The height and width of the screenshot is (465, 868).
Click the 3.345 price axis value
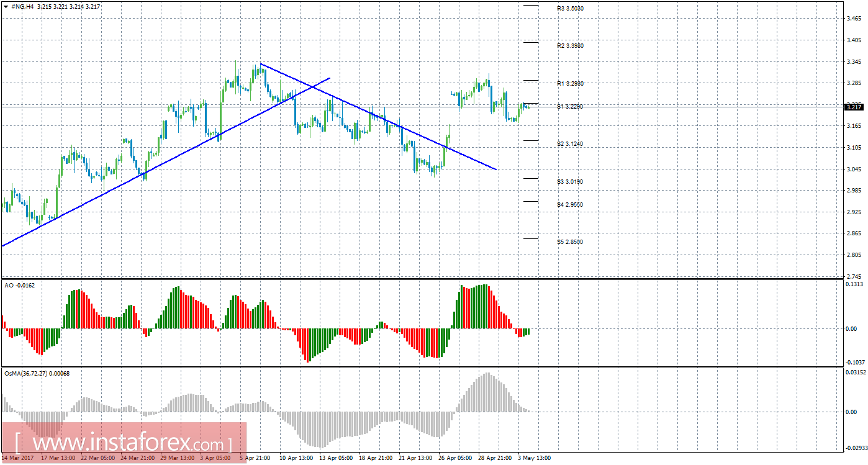[855, 62]
